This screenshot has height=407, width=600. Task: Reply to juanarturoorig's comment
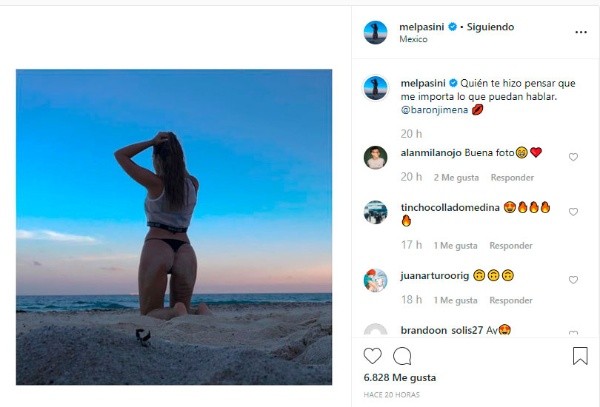(x=511, y=300)
